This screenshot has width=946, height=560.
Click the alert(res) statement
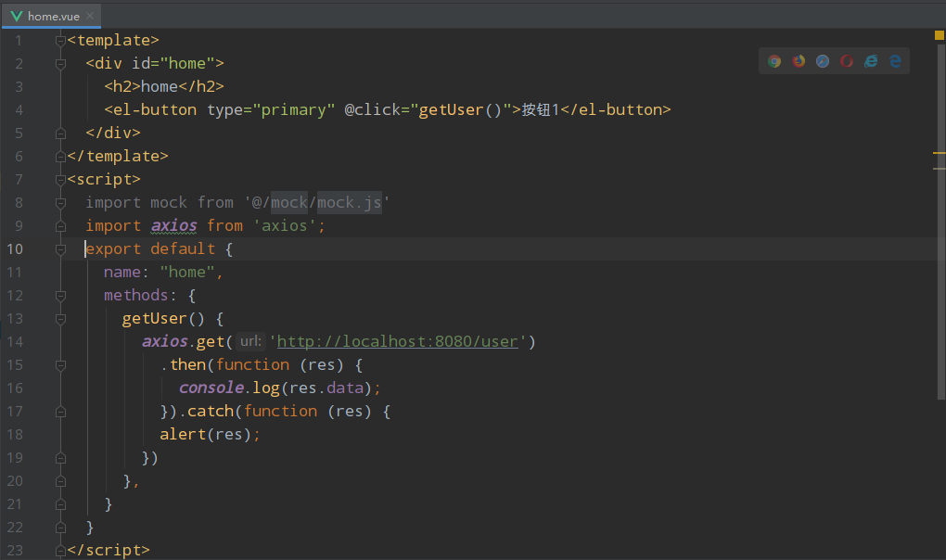210,435
